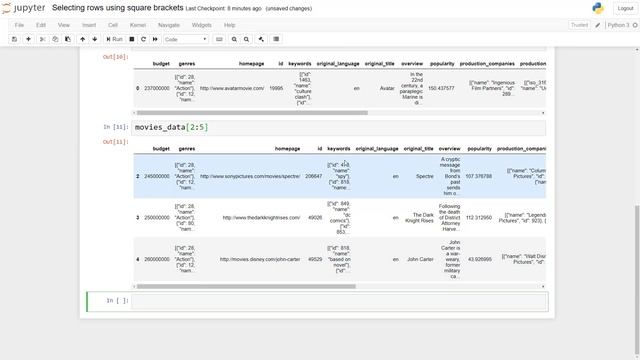The height and width of the screenshot is (360, 640).
Task: Click the second magnifier icon in toolbar
Action: 247,39
